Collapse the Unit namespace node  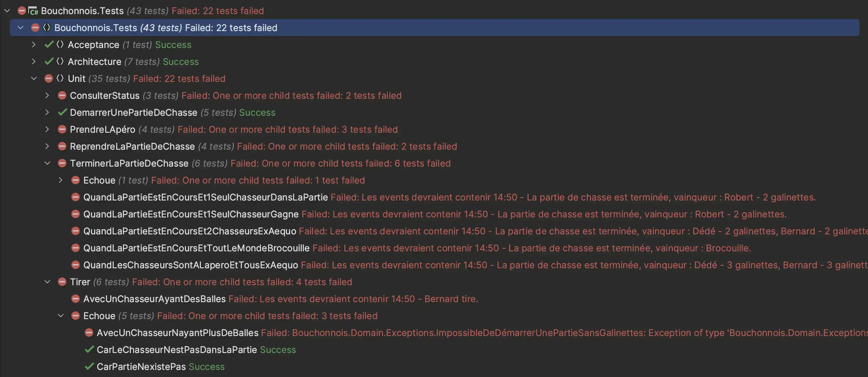click(34, 78)
